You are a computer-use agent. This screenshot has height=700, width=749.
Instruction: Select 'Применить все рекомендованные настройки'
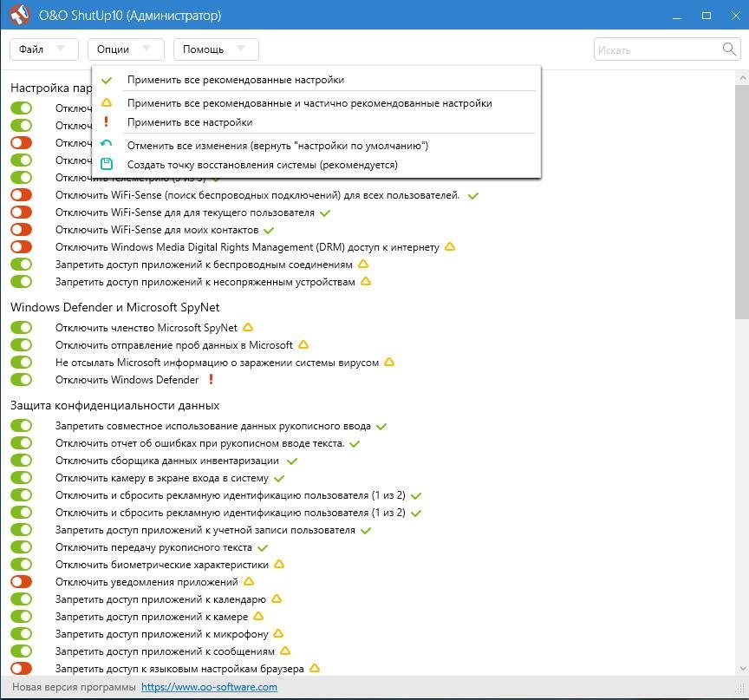[316, 80]
